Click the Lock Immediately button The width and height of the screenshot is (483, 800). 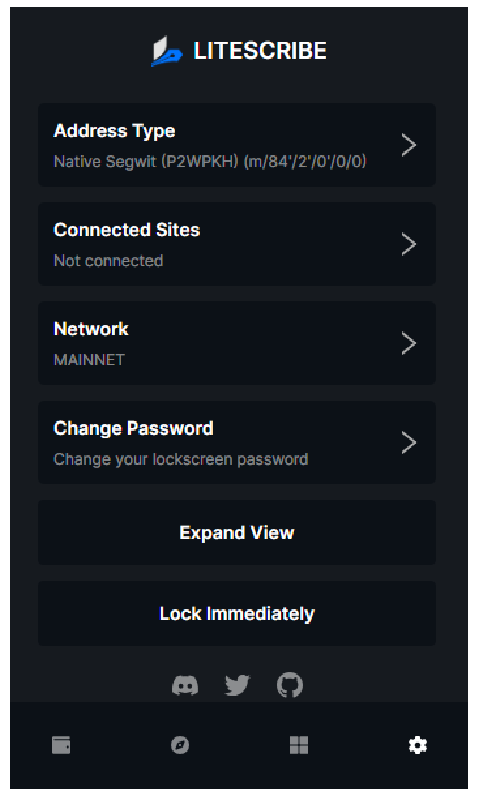click(237, 613)
